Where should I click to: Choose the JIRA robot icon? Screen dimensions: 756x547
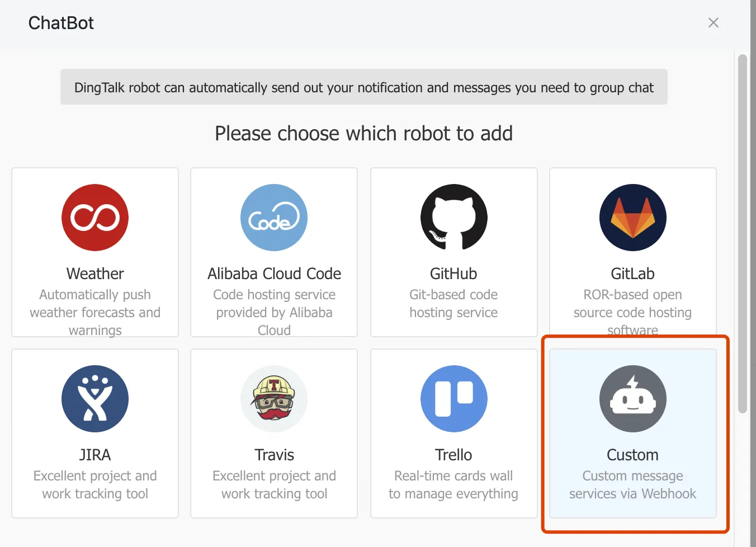pyautogui.click(x=95, y=399)
